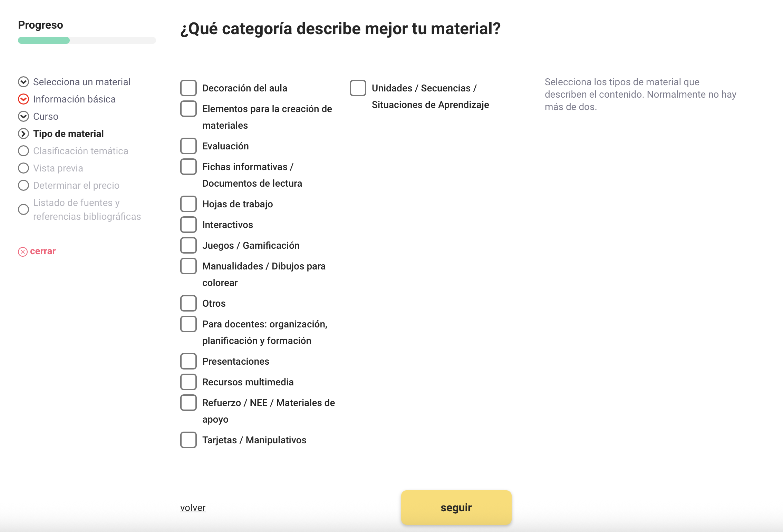Tick the Juegos / Gamificación checkbox

(188, 245)
